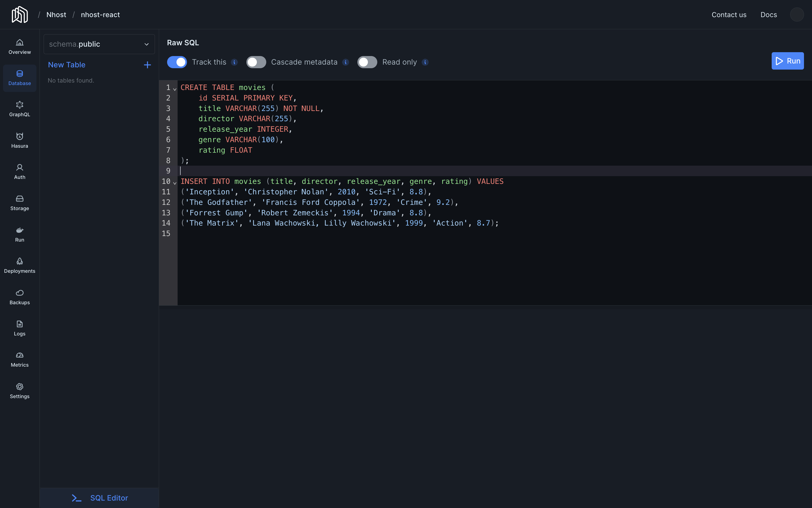Collapse the INSERT statement fold on line 10

(174, 183)
